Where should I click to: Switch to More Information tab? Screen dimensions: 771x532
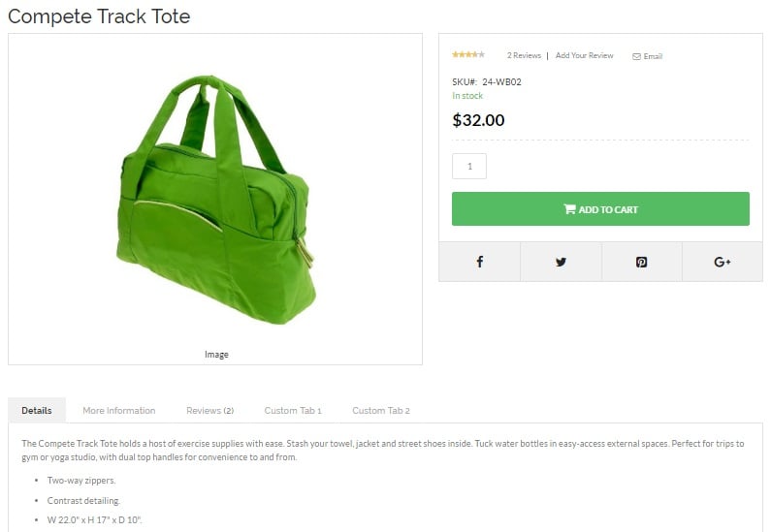click(x=119, y=410)
